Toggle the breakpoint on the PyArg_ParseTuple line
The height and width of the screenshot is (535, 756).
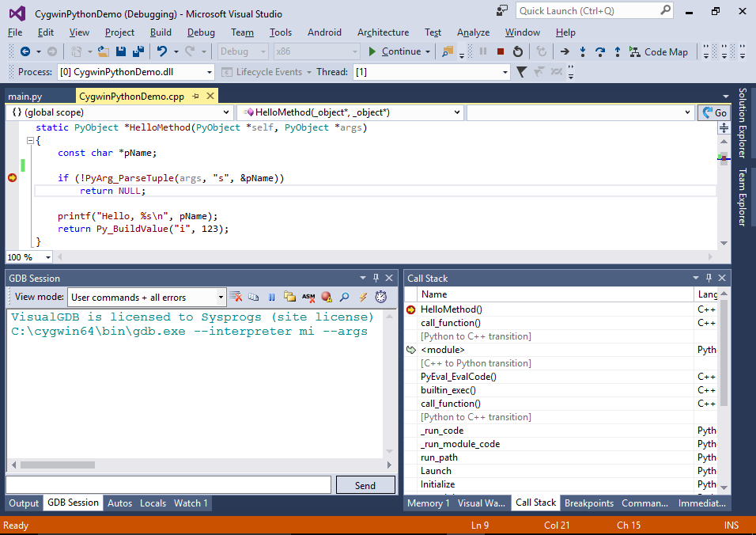[13, 178]
